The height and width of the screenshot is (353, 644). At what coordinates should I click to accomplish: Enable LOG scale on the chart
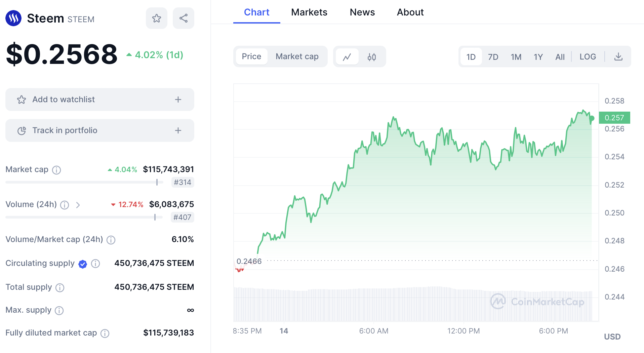coord(588,57)
